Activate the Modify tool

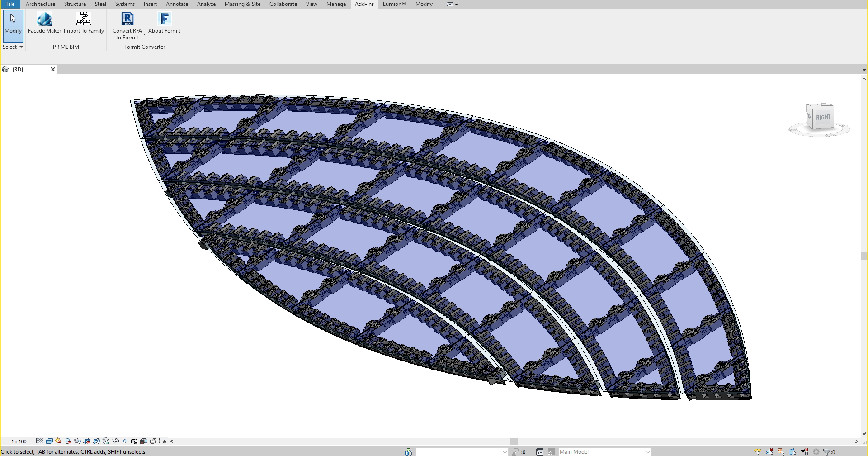[13, 26]
